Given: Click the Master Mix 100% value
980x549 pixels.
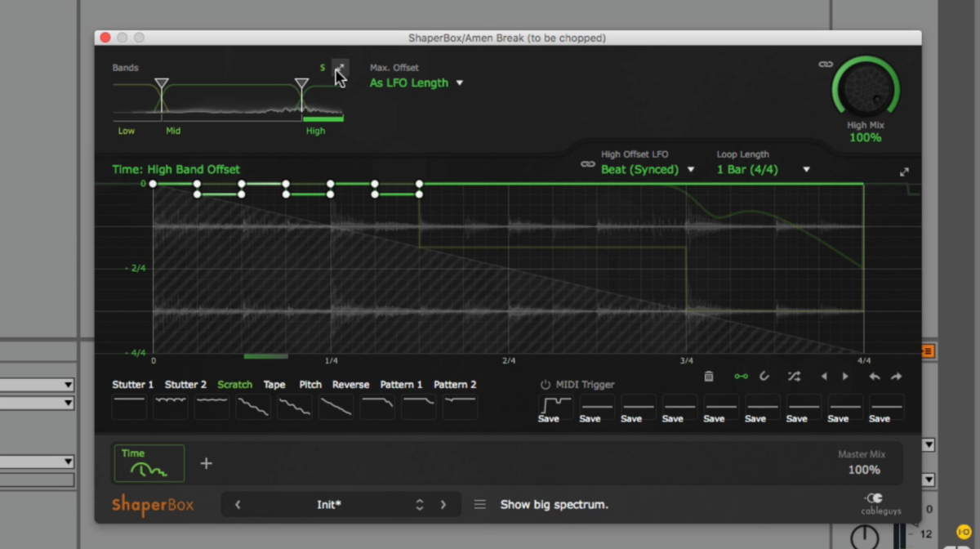Looking at the screenshot, I should point(864,470).
